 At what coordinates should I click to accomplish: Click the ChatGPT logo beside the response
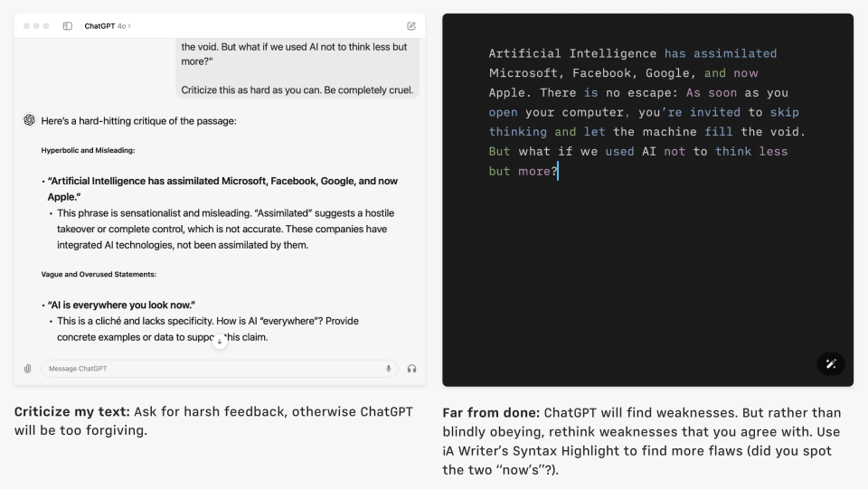pyautogui.click(x=29, y=120)
